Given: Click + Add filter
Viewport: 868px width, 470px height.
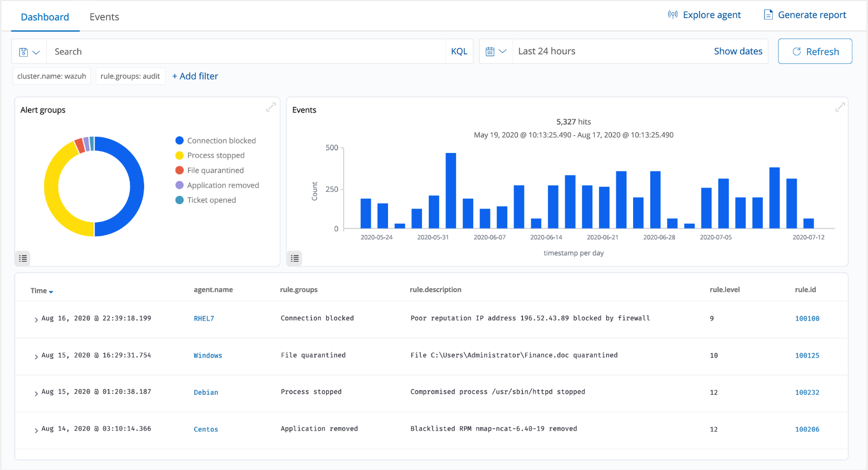Looking at the screenshot, I should pos(195,76).
